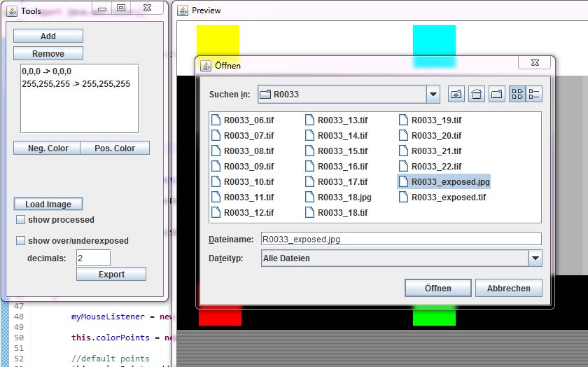Select the R0033_18.jpg file icon

coord(310,198)
